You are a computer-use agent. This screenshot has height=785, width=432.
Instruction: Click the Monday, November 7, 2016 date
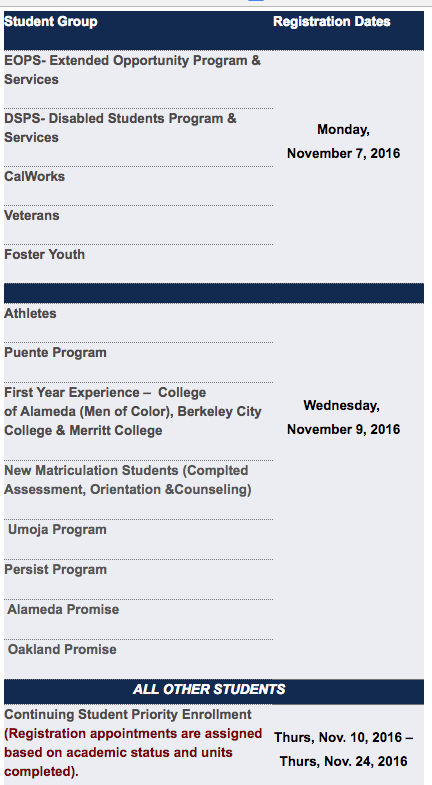pos(343,142)
